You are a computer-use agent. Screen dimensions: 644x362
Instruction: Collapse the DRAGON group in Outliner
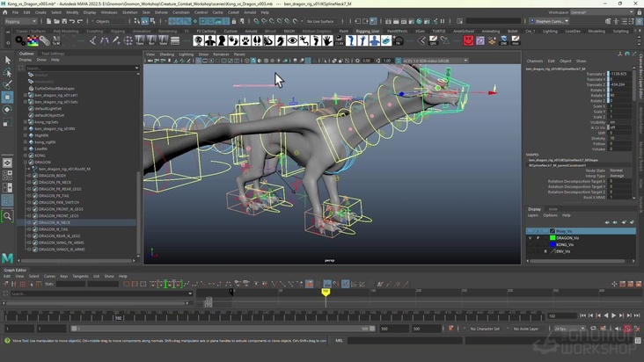tap(26, 162)
